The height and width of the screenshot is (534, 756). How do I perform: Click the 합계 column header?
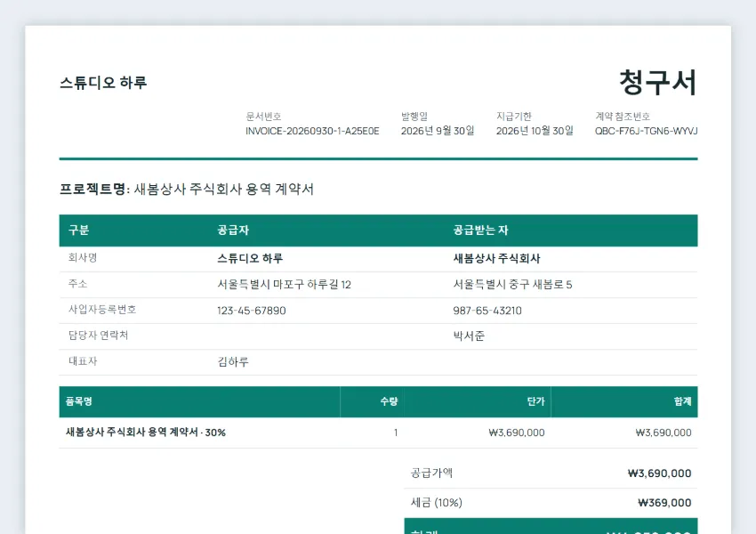(x=683, y=401)
